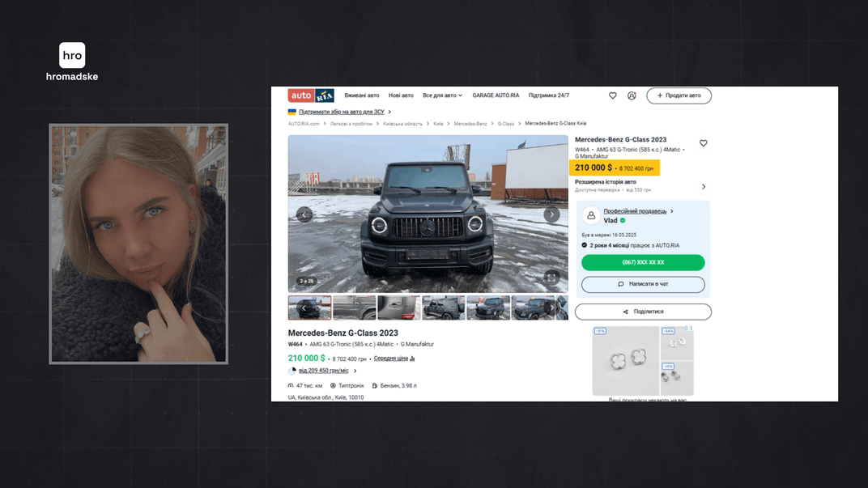
Task: Click the seller avatar icon beside Vlad
Action: pos(590,215)
